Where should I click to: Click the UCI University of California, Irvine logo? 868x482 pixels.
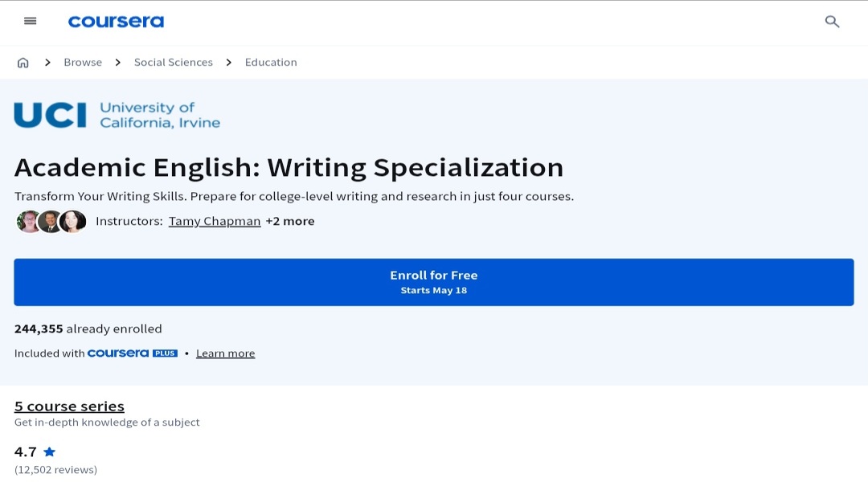pyautogui.click(x=117, y=115)
